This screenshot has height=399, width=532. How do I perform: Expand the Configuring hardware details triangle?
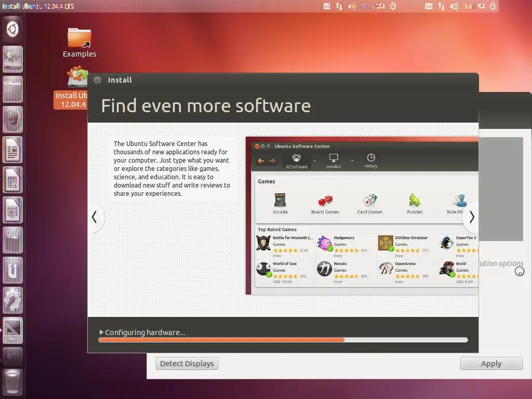101,332
